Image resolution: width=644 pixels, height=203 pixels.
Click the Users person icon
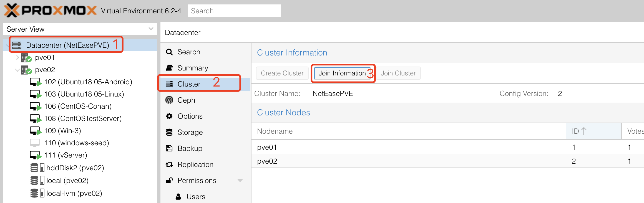tap(178, 197)
